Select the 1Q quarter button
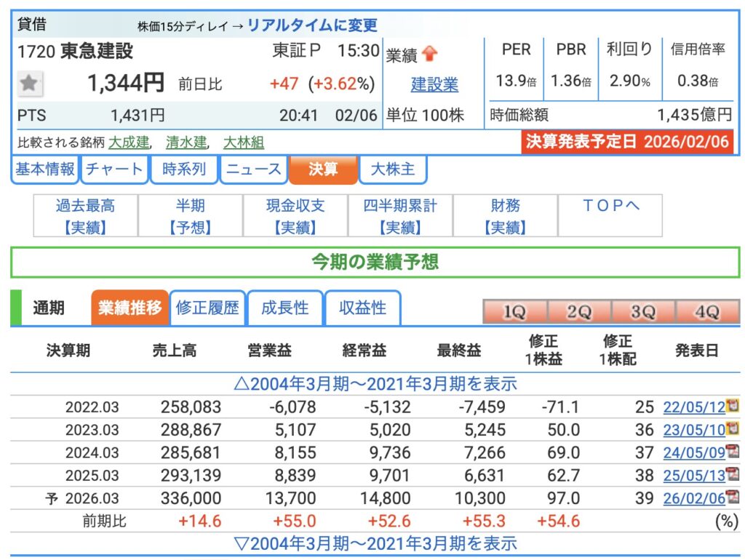 (514, 312)
